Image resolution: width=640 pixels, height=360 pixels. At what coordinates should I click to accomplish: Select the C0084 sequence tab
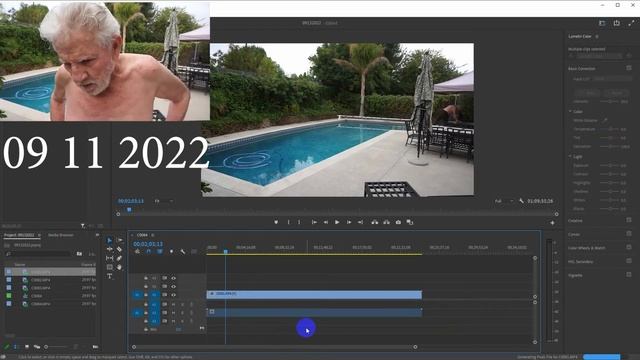tap(142, 235)
